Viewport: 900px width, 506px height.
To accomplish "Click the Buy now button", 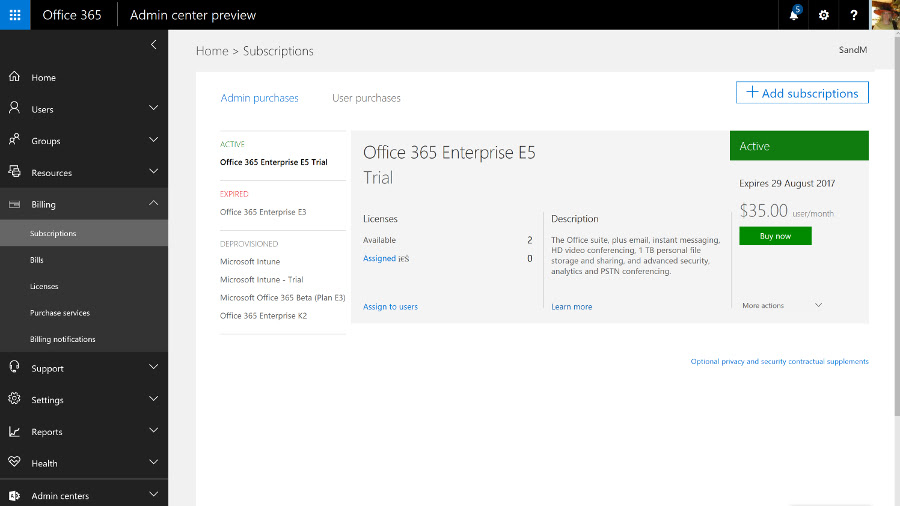I will click(x=775, y=236).
